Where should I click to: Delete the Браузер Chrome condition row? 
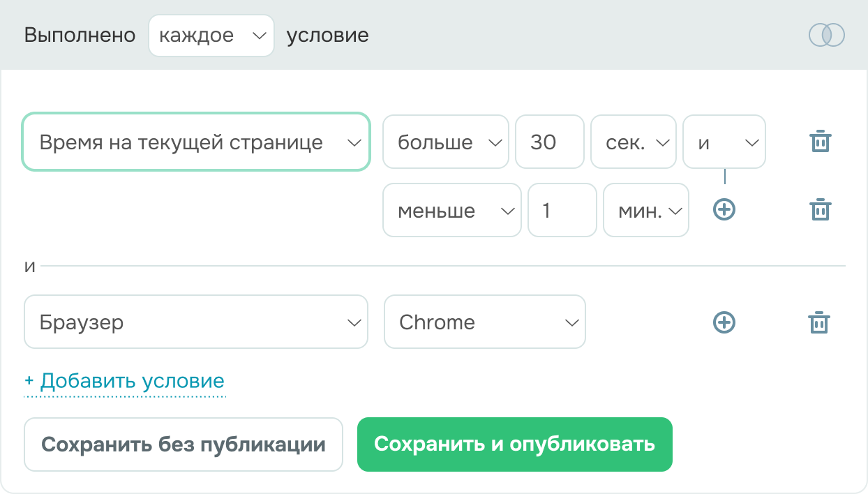pos(818,322)
